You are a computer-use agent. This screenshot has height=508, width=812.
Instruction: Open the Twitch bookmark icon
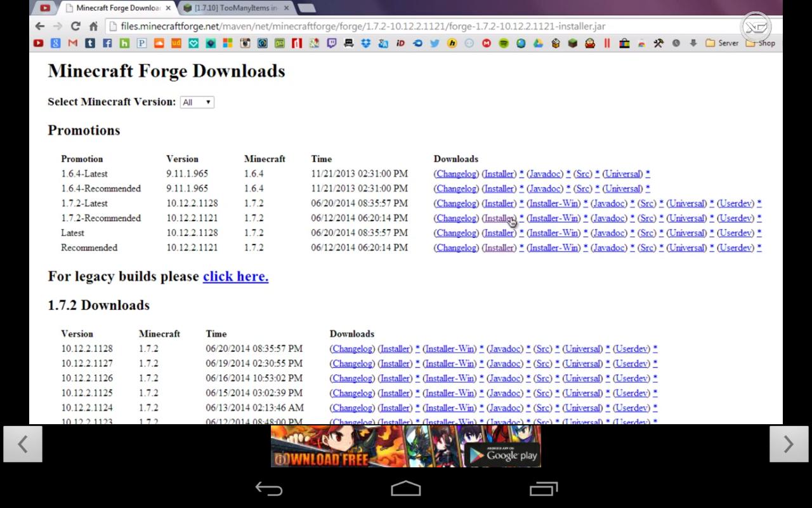[331, 43]
